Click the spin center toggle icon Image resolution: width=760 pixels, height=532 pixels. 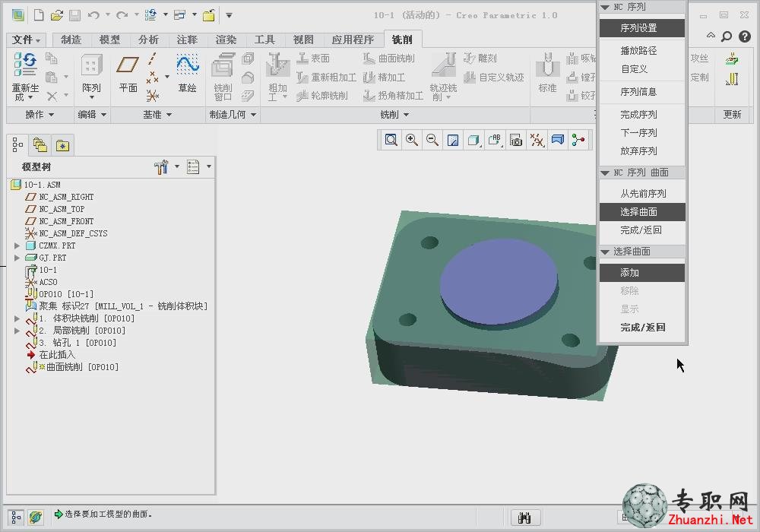(578, 141)
